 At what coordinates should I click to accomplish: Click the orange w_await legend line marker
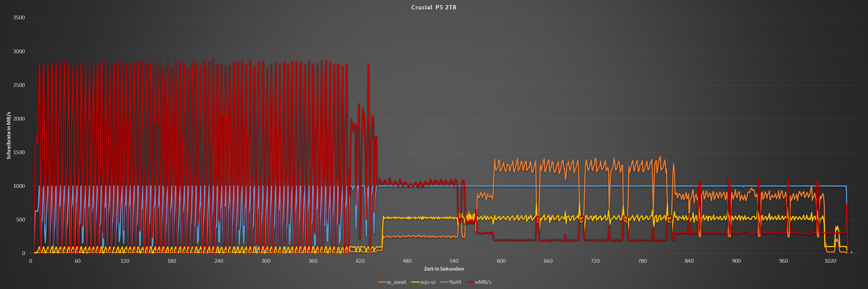382,282
